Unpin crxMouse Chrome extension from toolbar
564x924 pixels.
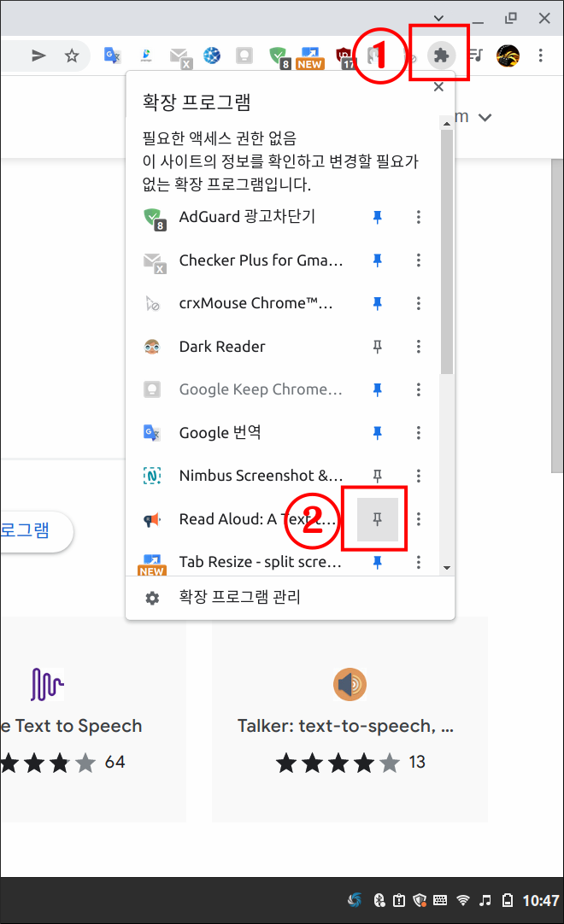pos(378,303)
